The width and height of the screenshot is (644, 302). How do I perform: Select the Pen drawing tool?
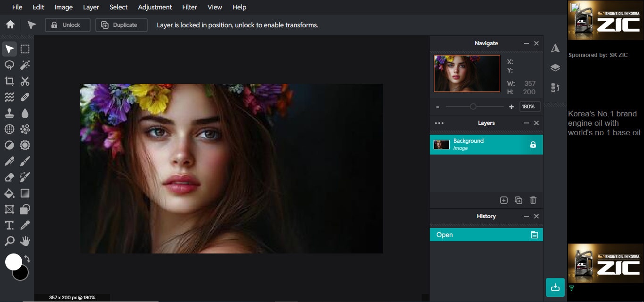tap(9, 161)
